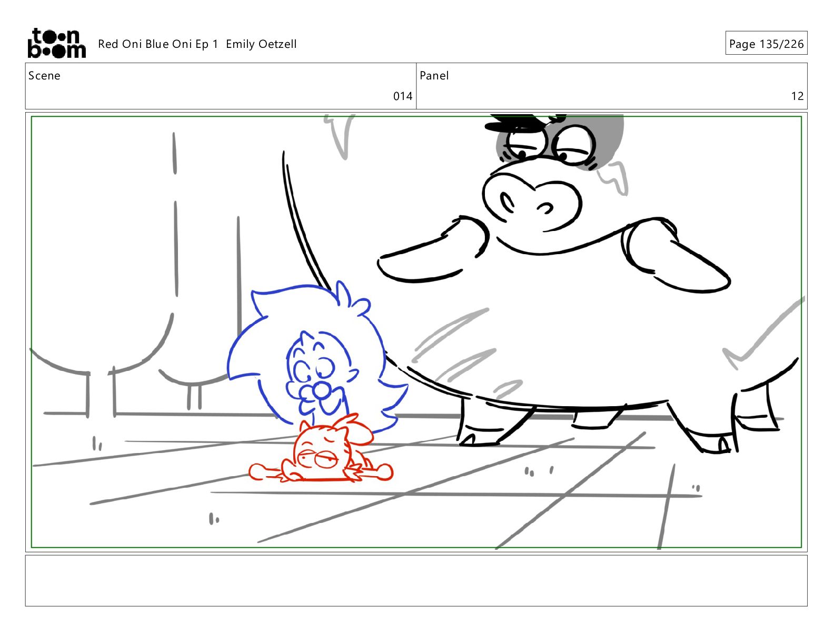Click the 'Page 135/226' page indicator
The image size is (834, 644).
(766, 44)
